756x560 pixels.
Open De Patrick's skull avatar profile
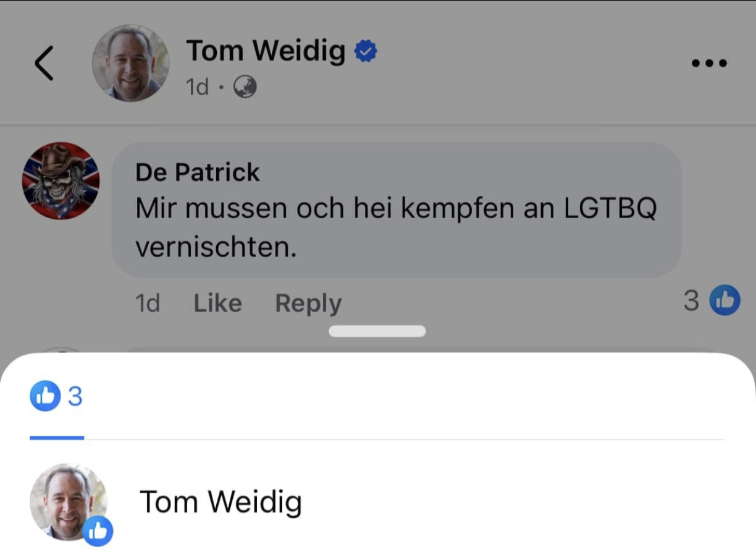pyautogui.click(x=61, y=180)
